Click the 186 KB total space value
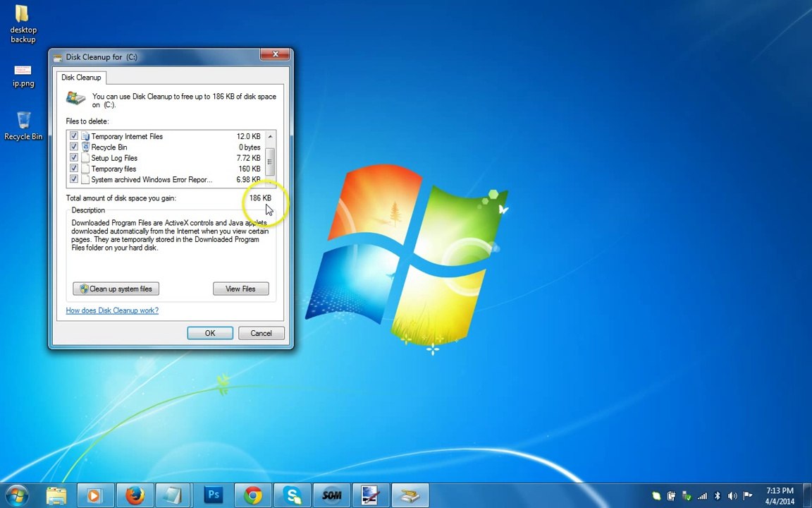This screenshot has height=508, width=812. [x=261, y=198]
